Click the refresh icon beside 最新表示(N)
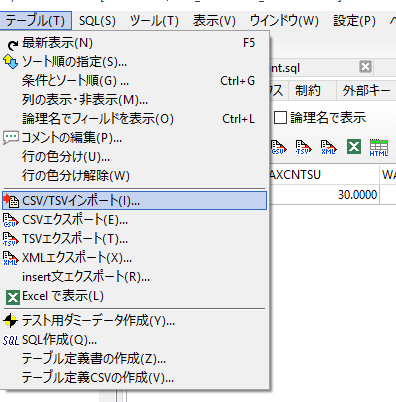 (13, 44)
